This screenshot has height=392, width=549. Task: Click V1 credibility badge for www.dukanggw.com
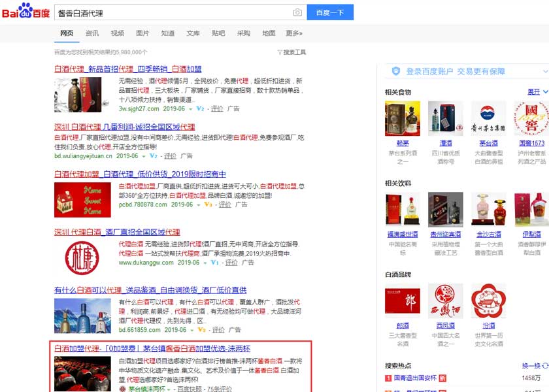pos(214,263)
